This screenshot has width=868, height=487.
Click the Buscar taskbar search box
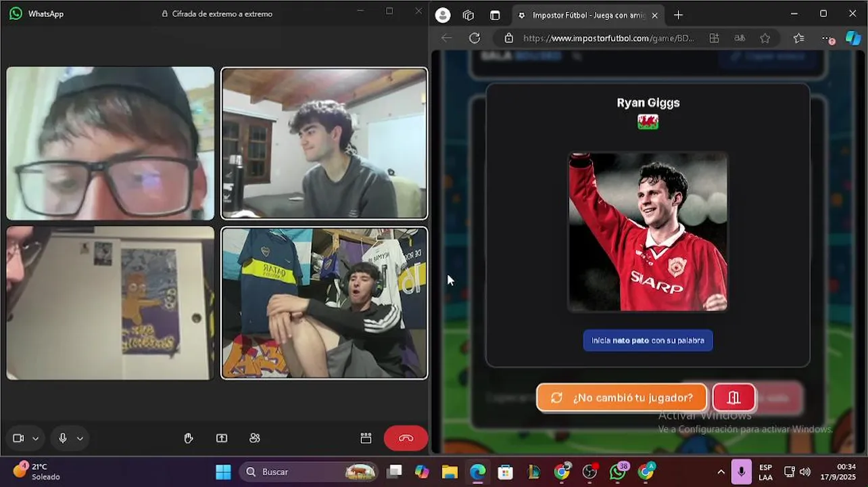tap(308, 471)
